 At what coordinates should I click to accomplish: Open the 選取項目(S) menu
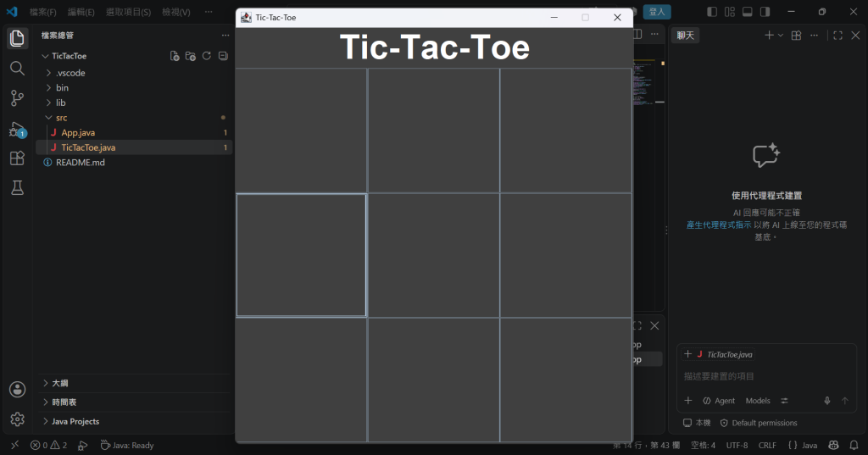click(x=128, y=12)
